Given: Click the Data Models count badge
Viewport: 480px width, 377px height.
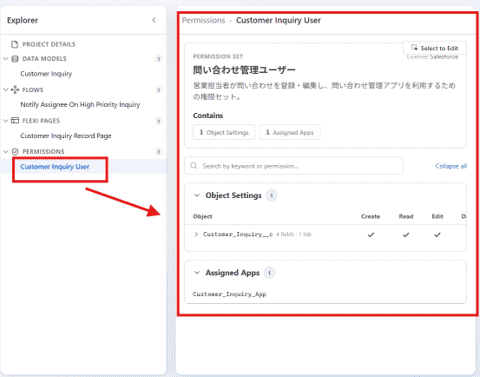Looking at the screenshot, I should pos(159,59).
